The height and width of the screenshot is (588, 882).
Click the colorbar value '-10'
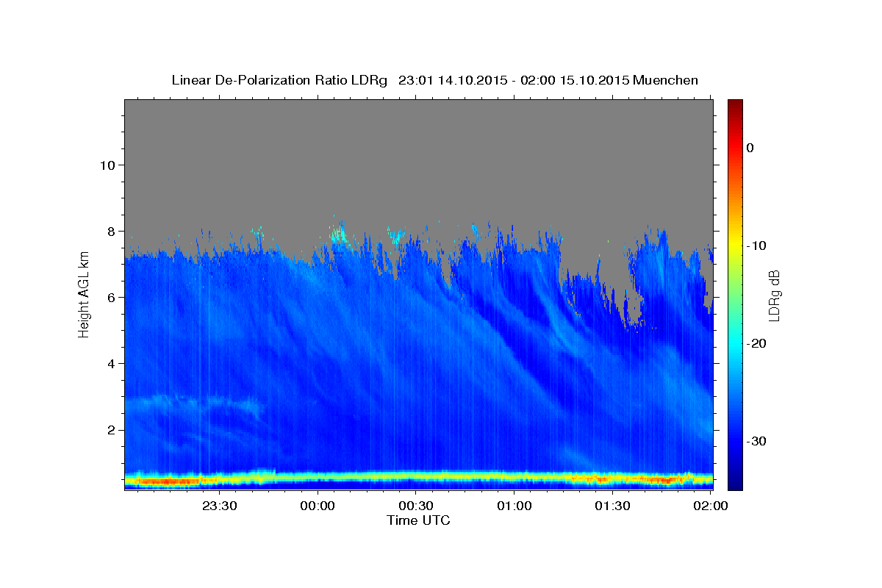pos(757,245)
